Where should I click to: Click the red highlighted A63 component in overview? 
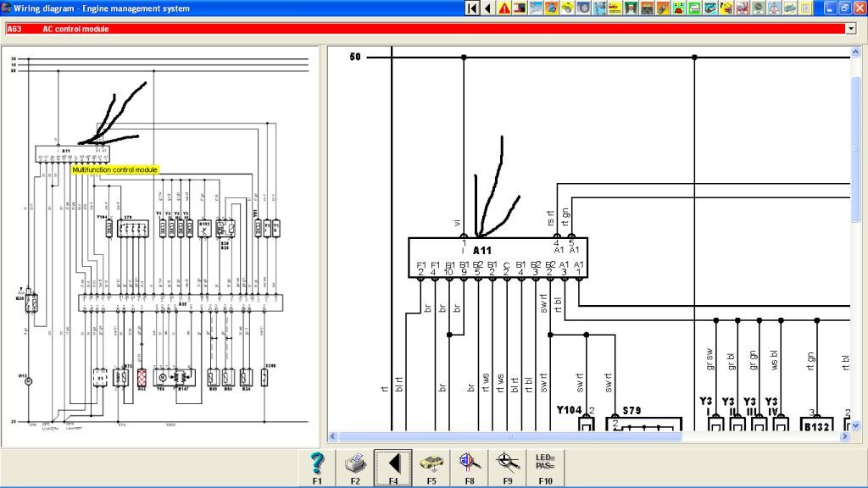pos(142,378)
